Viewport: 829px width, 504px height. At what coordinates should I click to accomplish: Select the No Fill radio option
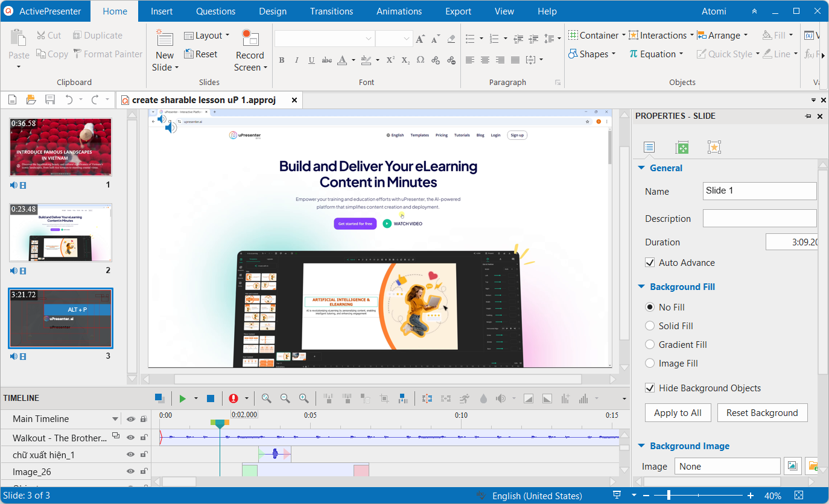(650, 307)
